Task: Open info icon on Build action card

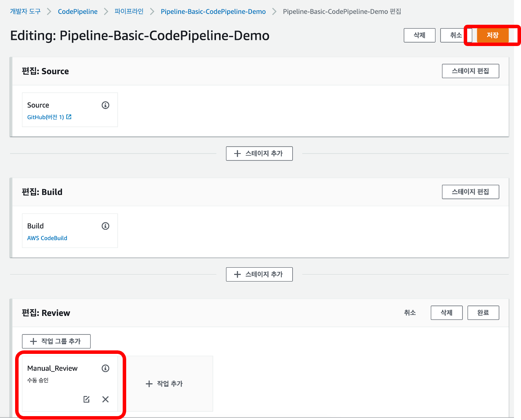Action: [105, 226]
